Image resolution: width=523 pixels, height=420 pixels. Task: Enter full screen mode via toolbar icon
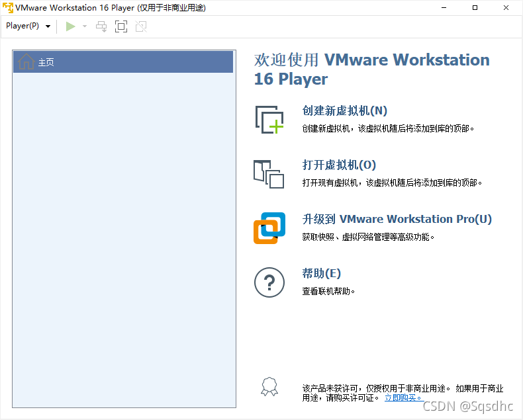coord(121,26)
